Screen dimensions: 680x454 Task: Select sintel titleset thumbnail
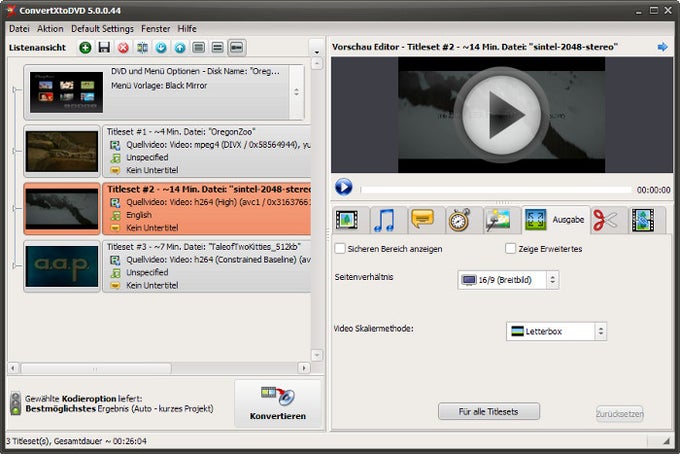(x=62, y=209)
